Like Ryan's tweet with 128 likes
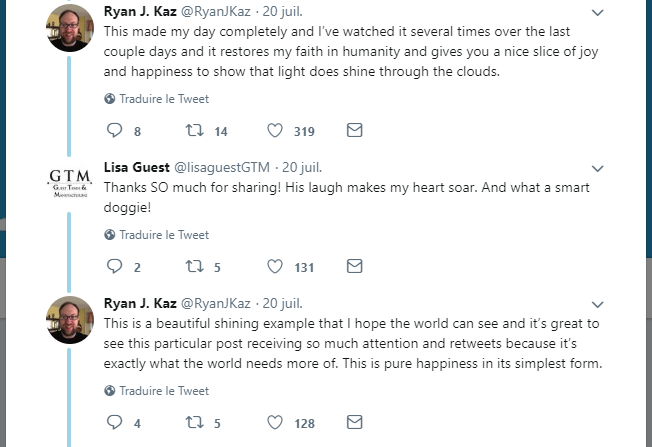The width and height of the screenshot is (652, 447). coord(275,423)
